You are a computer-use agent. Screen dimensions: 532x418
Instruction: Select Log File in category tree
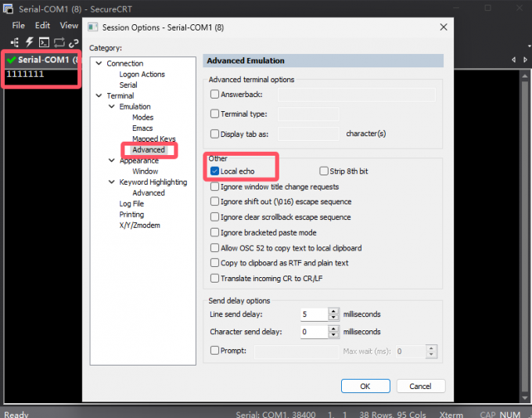131,204
